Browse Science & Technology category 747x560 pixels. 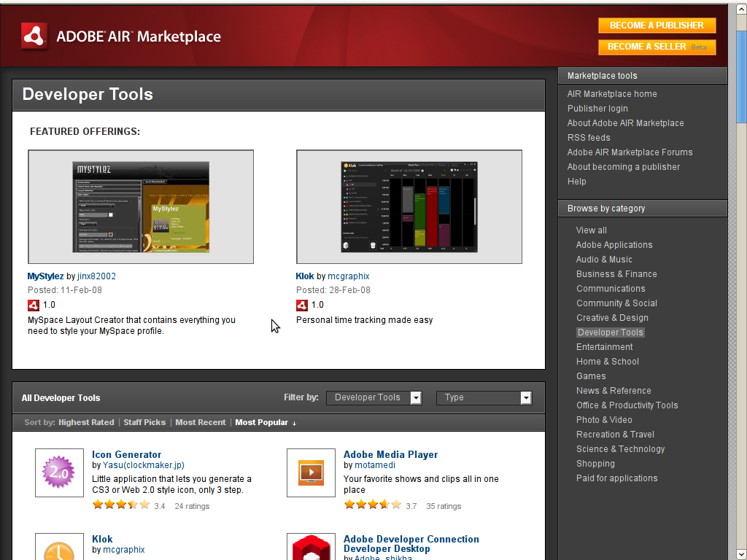click(620, 449)
